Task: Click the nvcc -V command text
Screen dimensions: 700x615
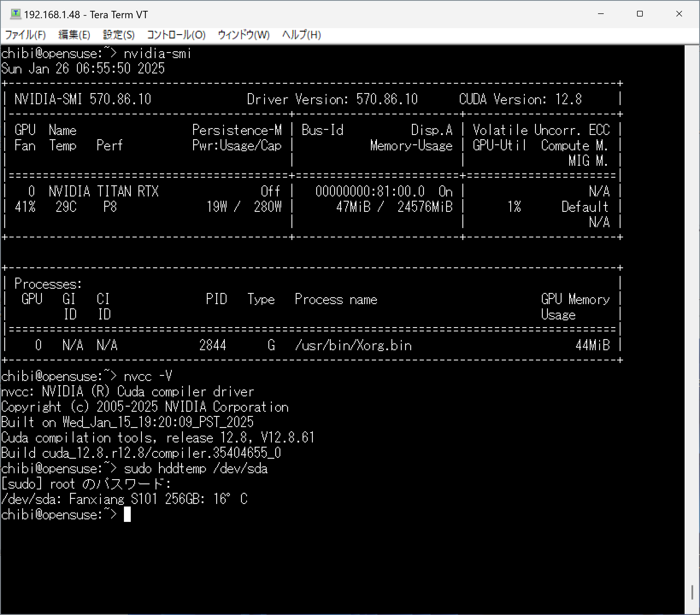Action: tap(148, 376)
